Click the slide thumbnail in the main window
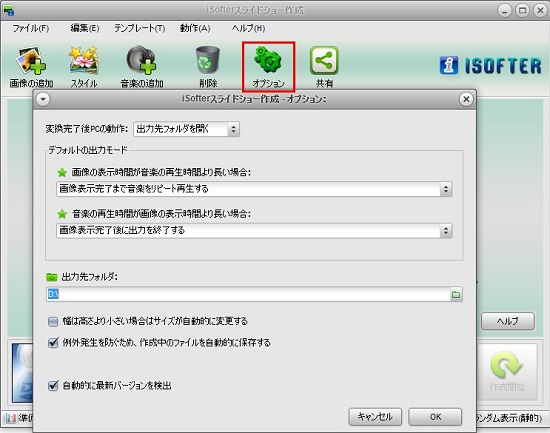550x433 pixels. pyautogui.click(x=22, y=373)
